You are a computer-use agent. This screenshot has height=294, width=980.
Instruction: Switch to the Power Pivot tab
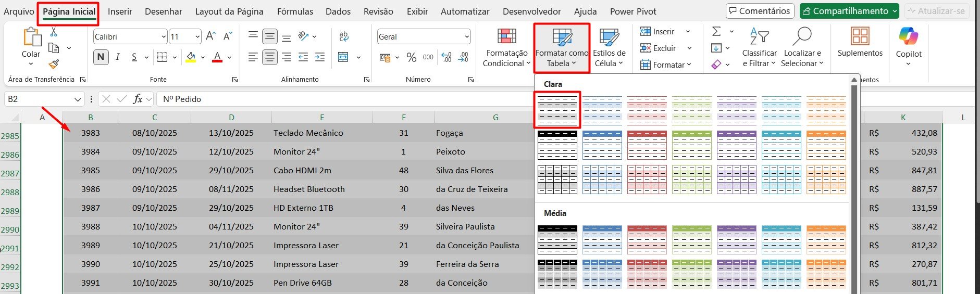[633, 11]
